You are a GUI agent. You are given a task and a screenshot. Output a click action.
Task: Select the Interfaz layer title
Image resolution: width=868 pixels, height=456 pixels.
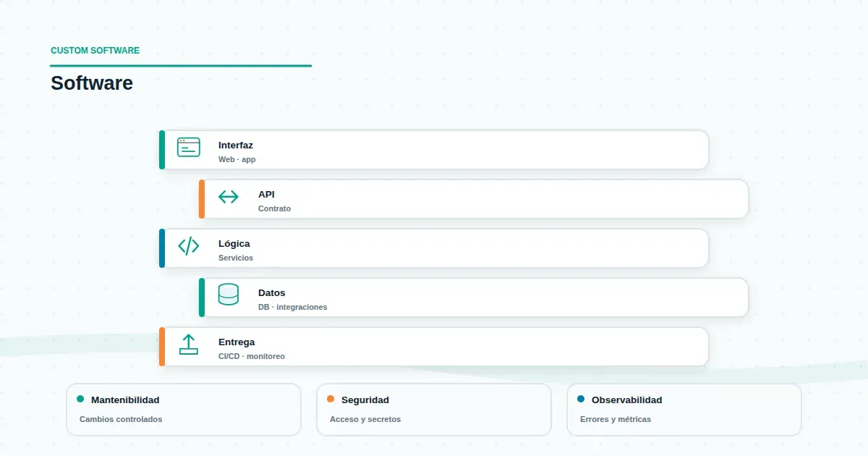(x=236, y=145)
